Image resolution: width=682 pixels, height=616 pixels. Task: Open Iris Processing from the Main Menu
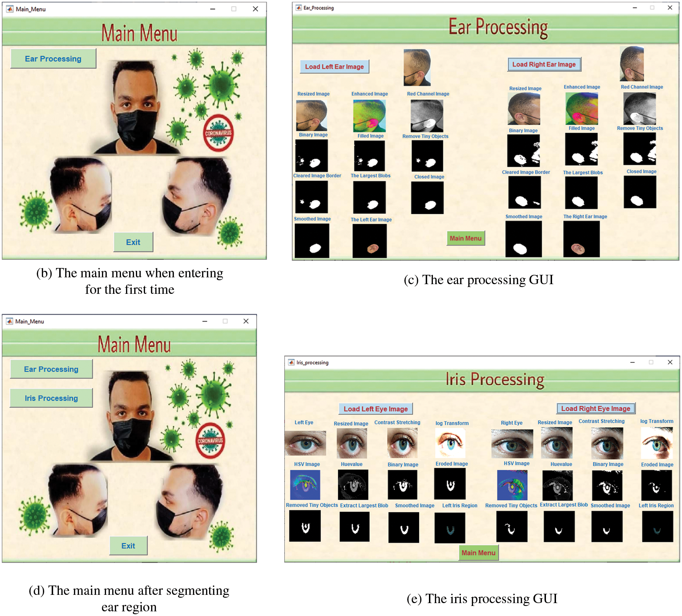coord(51,398)
